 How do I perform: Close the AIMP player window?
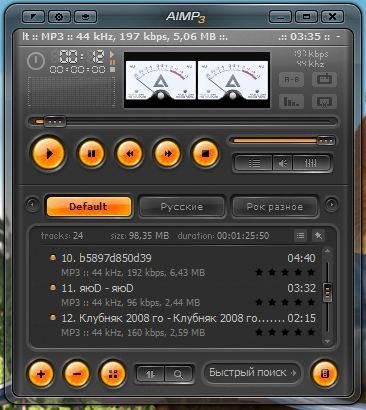332,17
